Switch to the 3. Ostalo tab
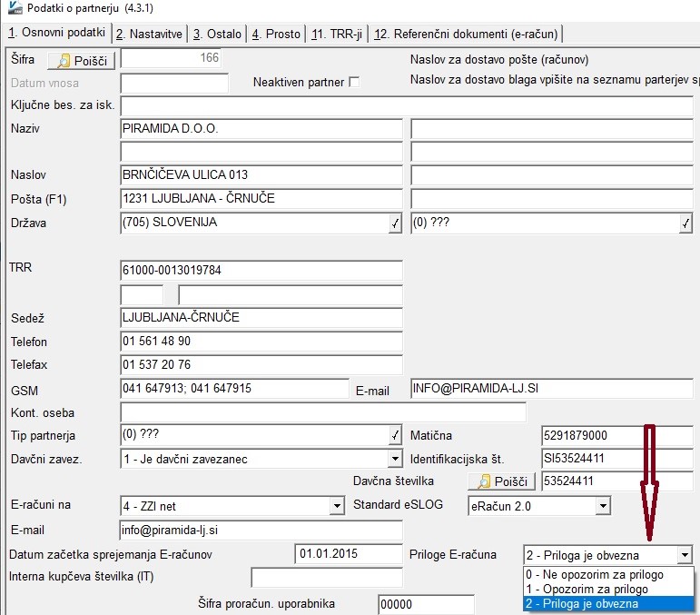Screen dimensions: 700x615 [217, 34]
